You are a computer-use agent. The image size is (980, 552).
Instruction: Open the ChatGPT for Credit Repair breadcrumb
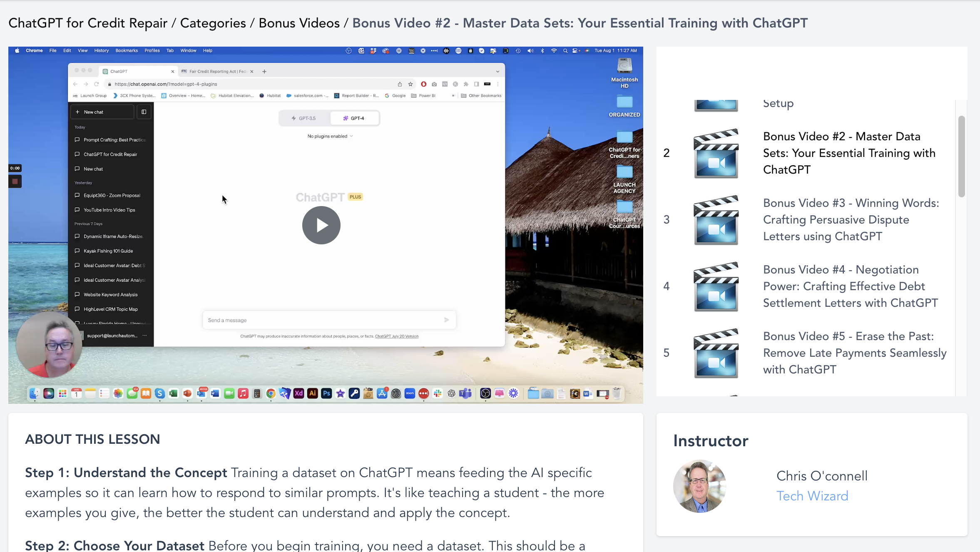(x=88, y=23)
